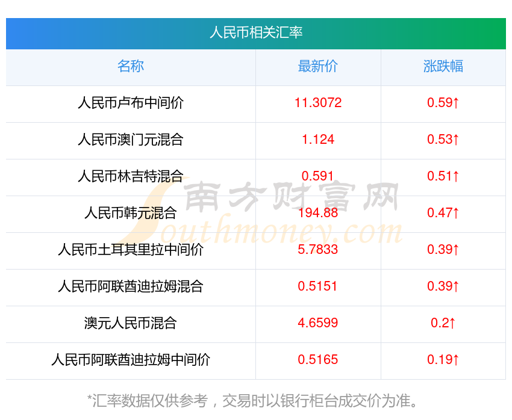Viewport: 512px width, 420px height.
Task: Click the 名称 column header
Action: point(131,66)
